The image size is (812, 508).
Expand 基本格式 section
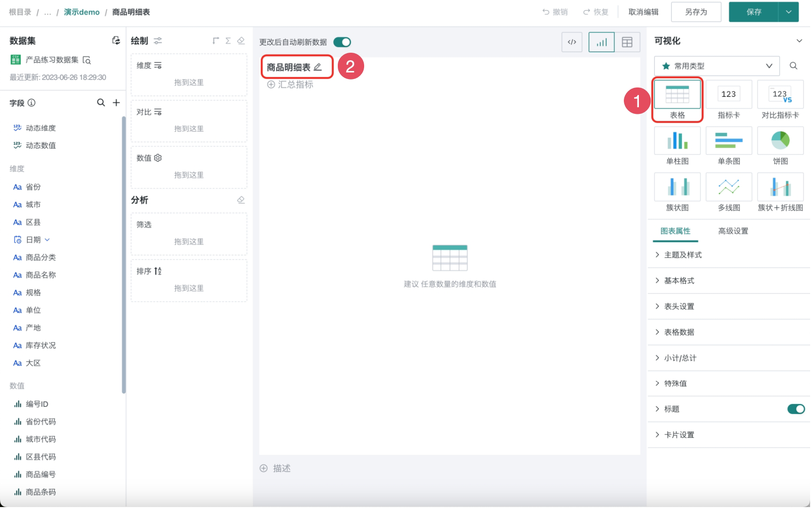click(x=729, y=281)
